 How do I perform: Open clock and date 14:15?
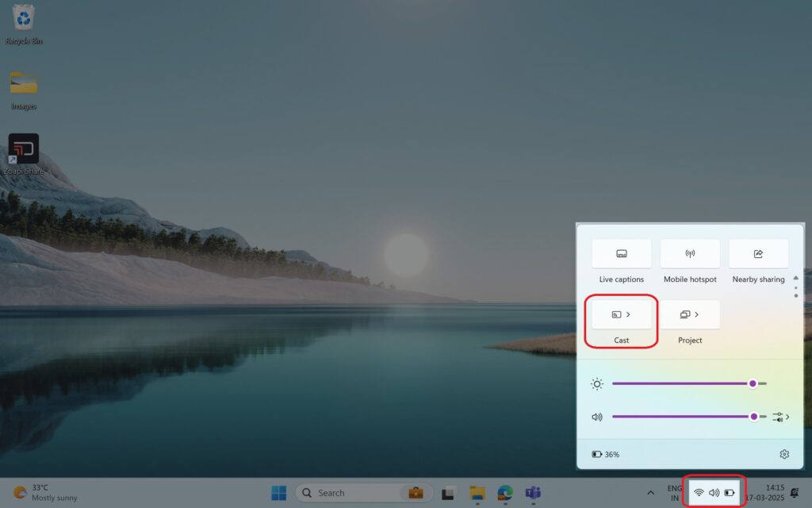(x=767, y=493)
